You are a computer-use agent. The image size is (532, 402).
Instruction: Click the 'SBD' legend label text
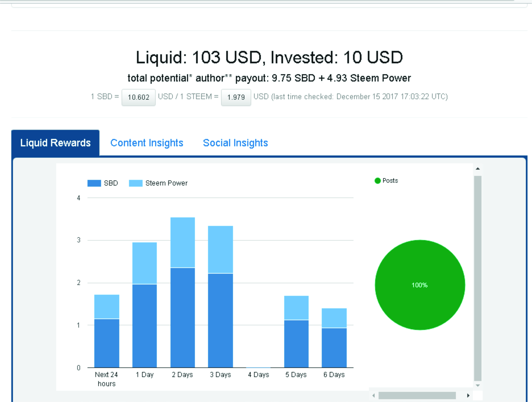(111, 183)
